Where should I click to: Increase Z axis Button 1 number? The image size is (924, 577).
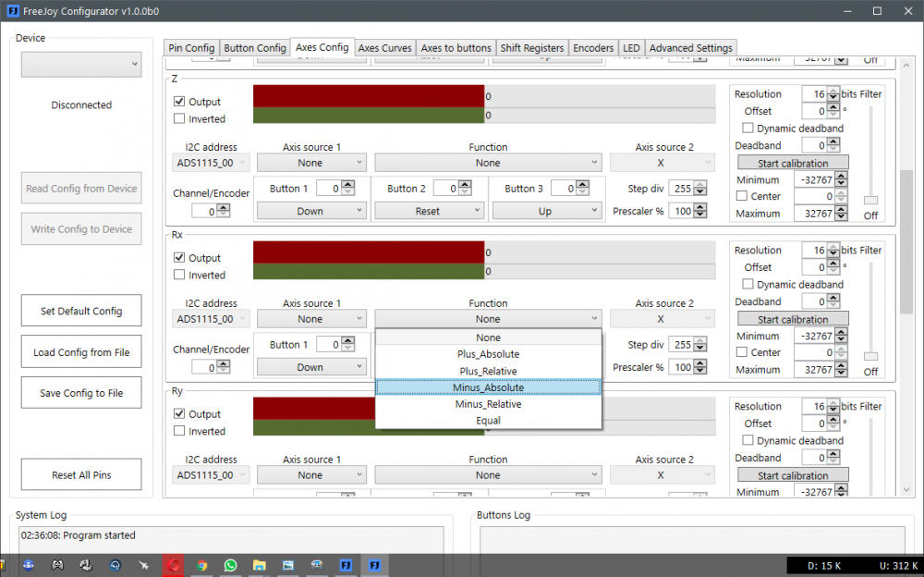(347, 185)
